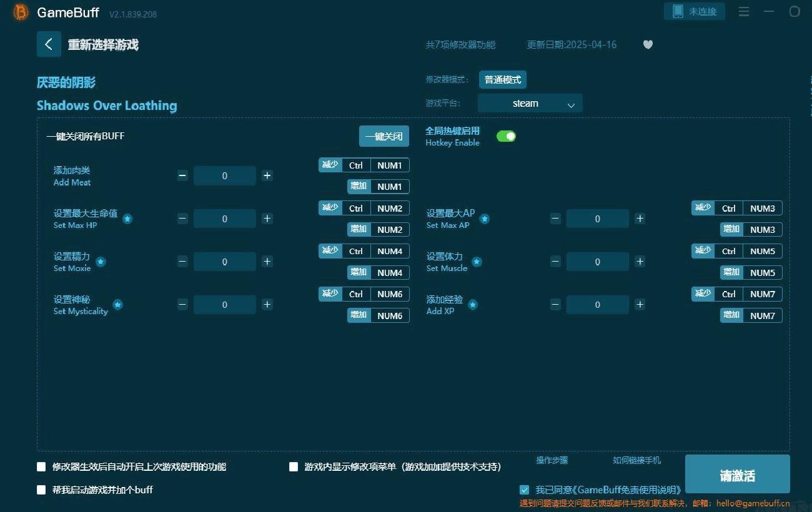Click the star icon next to Set Max HP
The image size is (812, 512).
point(127,219)
